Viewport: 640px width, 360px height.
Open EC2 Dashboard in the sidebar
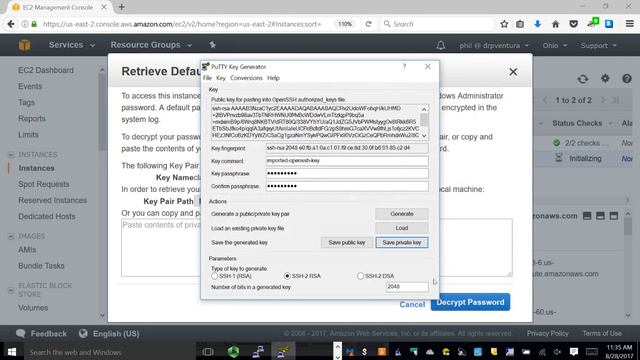point(46,70)
